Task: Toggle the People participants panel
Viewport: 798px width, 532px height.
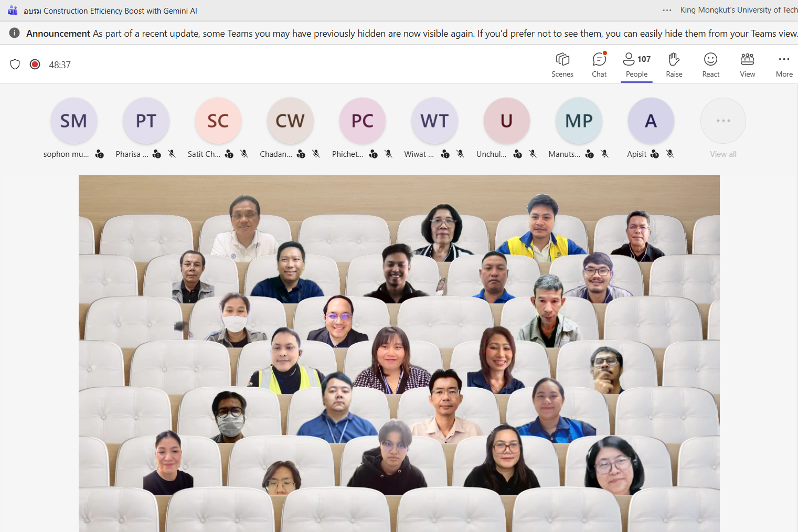Action: point(636,65)
